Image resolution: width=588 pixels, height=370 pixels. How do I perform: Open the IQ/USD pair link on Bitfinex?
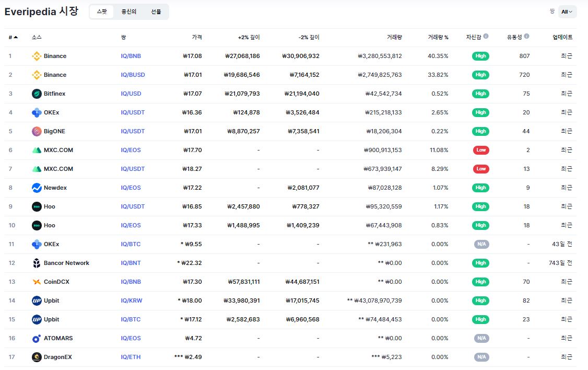(131, 94)
